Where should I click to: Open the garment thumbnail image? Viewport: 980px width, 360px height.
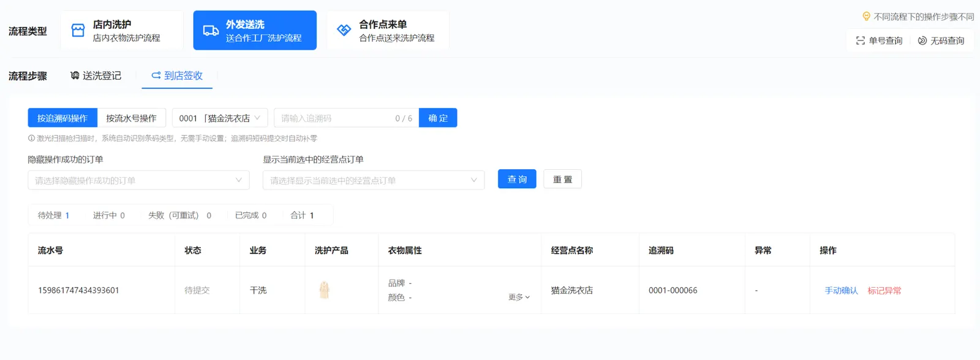pyautogui.click(x=325, y=289)
